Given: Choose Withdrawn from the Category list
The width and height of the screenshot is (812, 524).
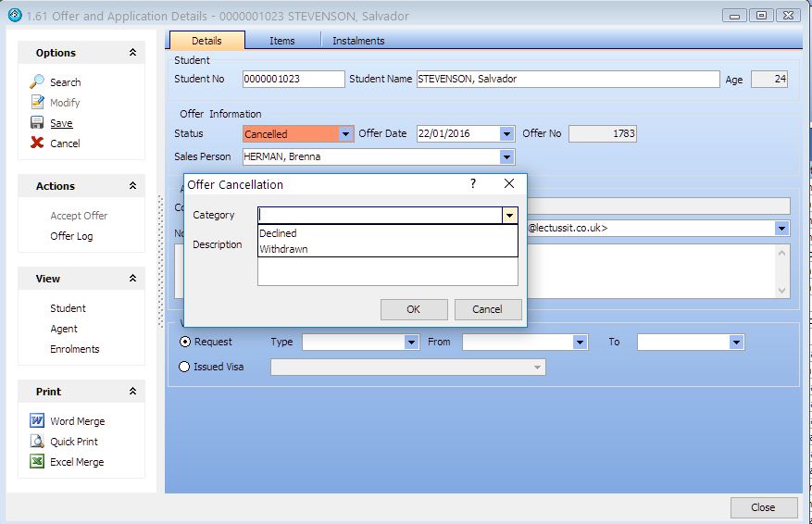Looking at the screenshot, I should tap(283, 249).
